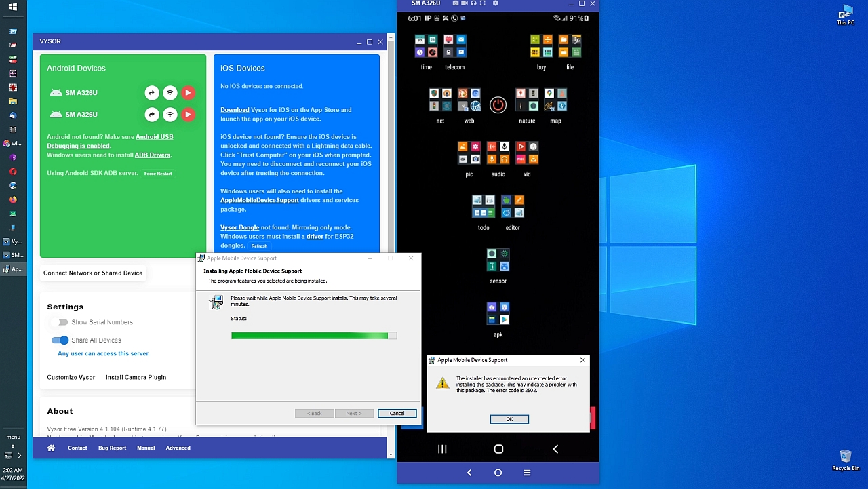Click the taskbar clock showing 2:02 AM
The width and height of the screenshot is (868, 489).
click(x=13, y=474)
